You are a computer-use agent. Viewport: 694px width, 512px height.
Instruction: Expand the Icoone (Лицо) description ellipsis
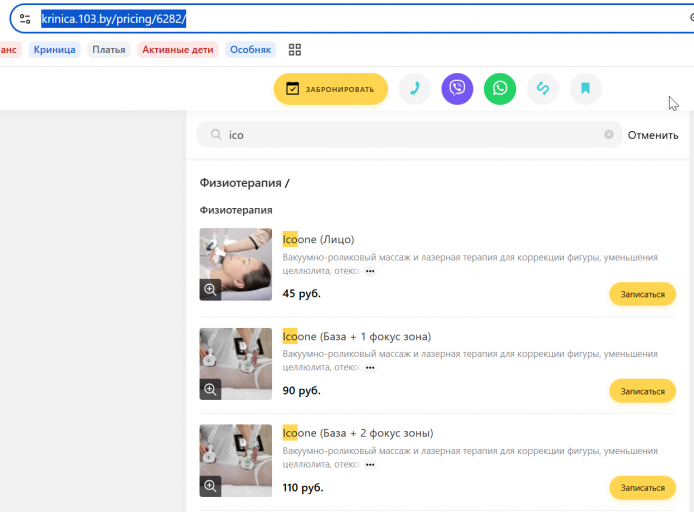pos(370,271)
